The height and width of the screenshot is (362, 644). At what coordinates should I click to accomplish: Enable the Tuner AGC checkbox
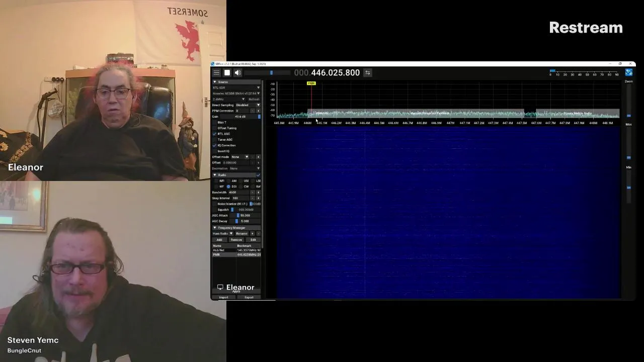coord(214,140)
